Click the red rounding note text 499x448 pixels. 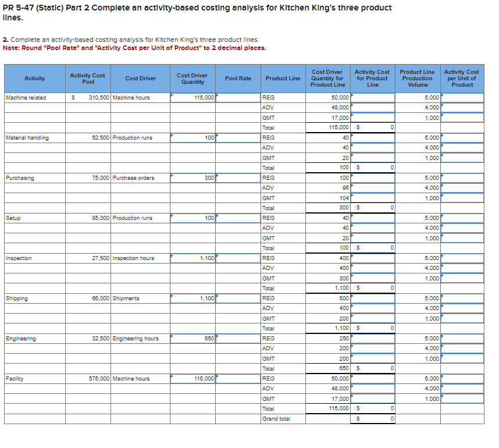134,48
